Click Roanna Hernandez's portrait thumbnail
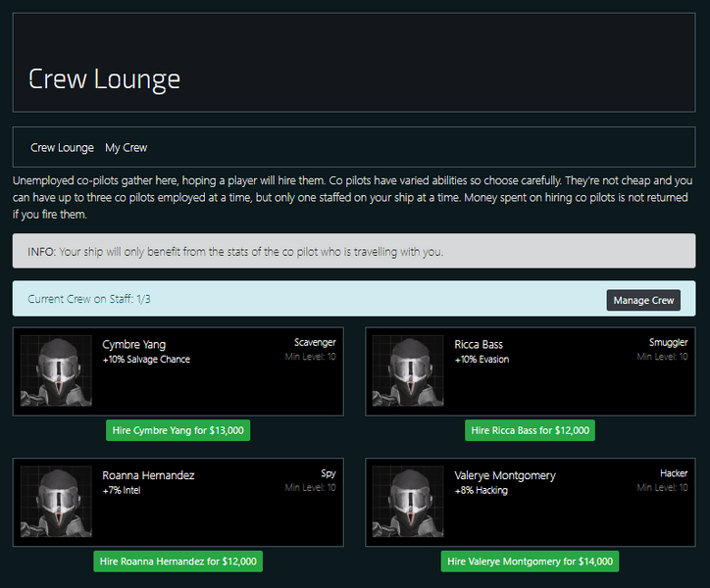710x588 pixels. [56, 502]
